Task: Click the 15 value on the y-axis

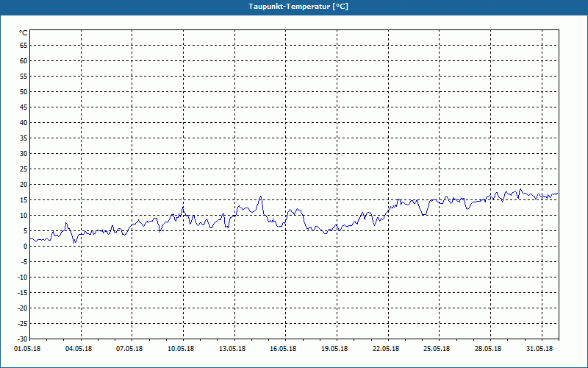Action: 24,199
